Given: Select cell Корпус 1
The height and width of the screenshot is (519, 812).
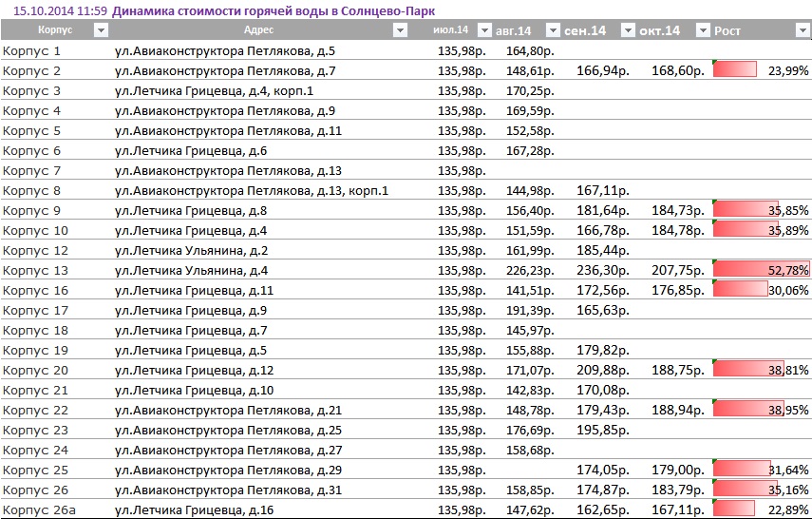Looking at the screenshot, I should [x=31, y=51].
